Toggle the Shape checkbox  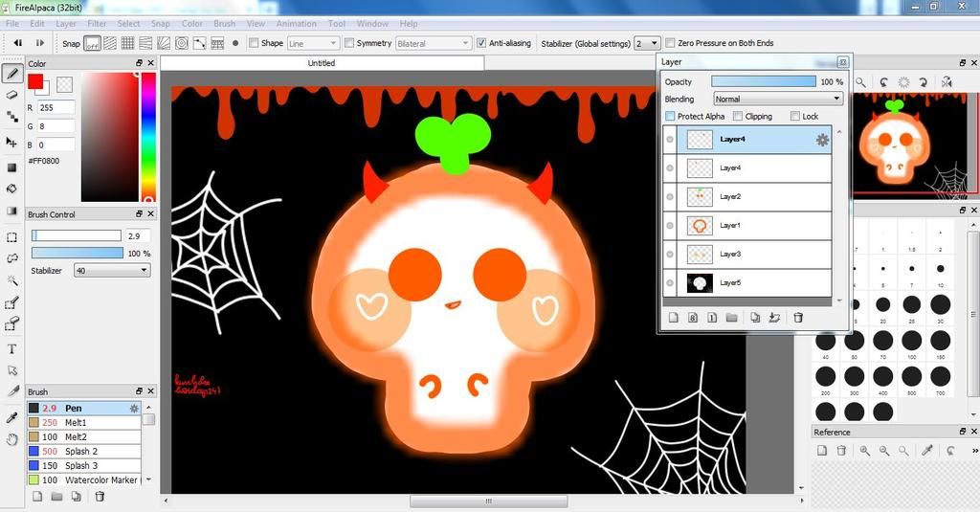(x=254, y=43)
